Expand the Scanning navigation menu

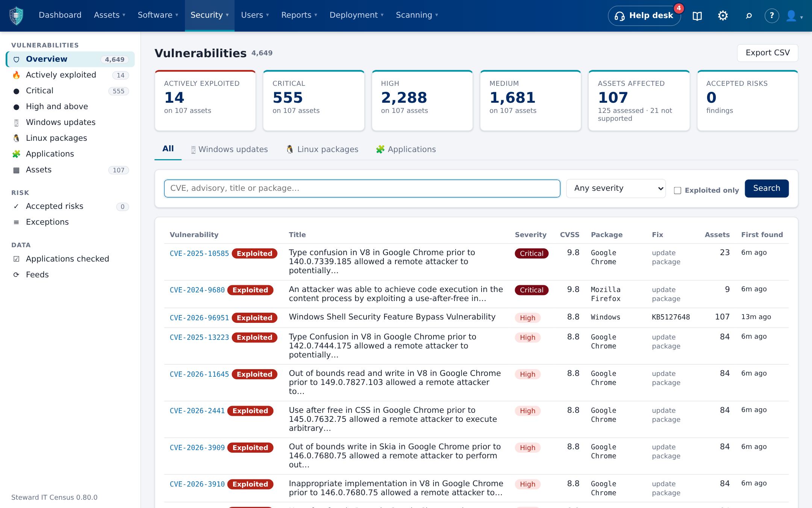coord(417,15)
